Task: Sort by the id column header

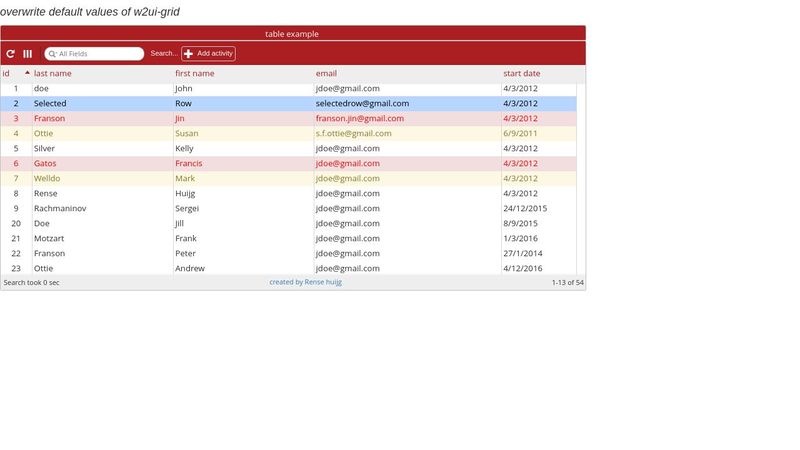Action: pos(7,74)
